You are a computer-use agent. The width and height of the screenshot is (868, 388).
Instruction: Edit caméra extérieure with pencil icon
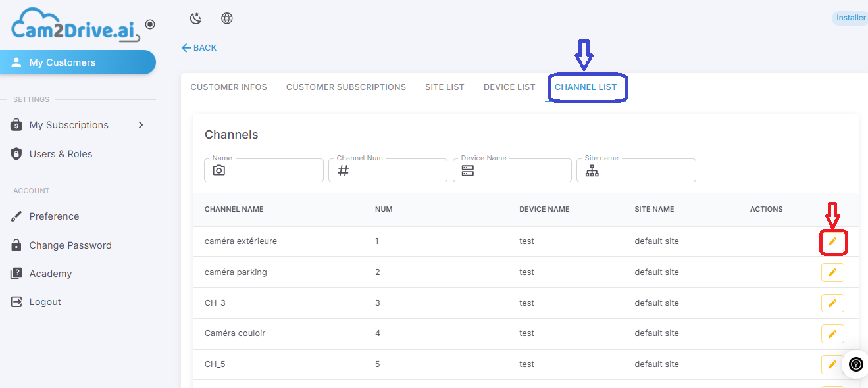pyautogui.click(x=832, y=242)
